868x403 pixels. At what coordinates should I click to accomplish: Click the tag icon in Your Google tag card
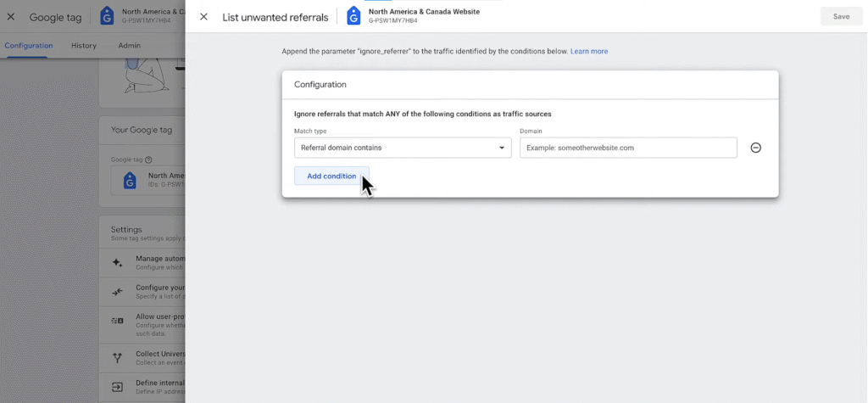(130, 180)
